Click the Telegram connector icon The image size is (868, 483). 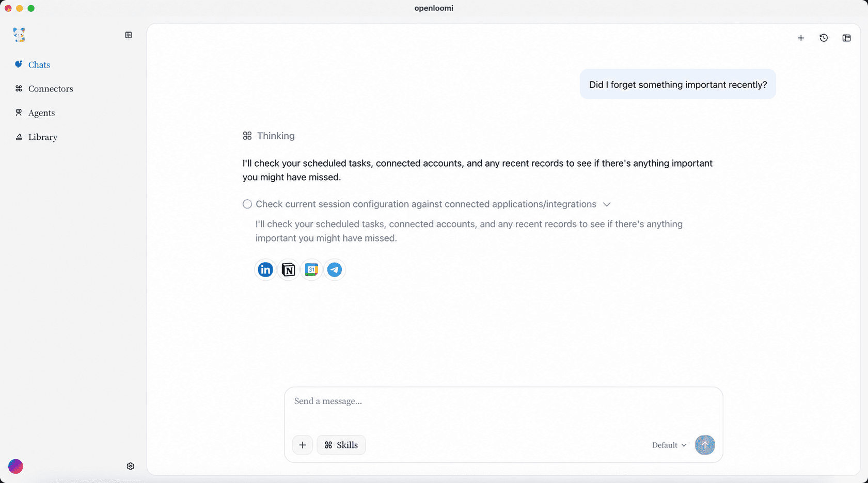(335, 269)
